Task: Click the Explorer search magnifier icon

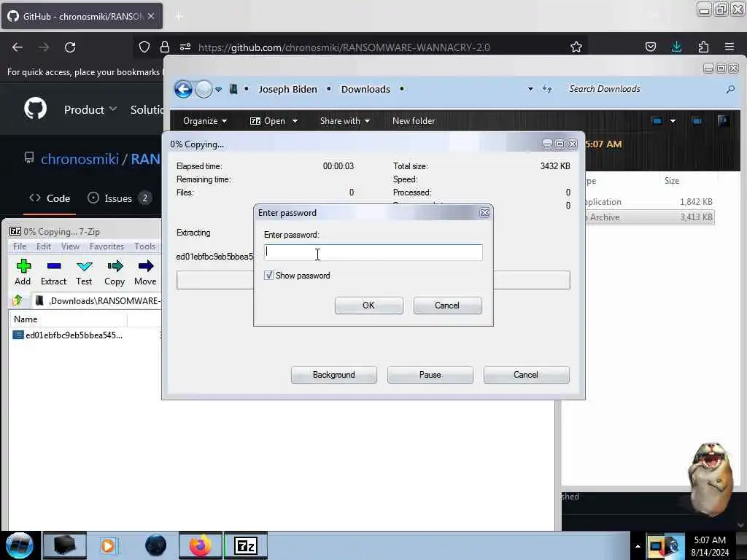Action: (730, 89)
